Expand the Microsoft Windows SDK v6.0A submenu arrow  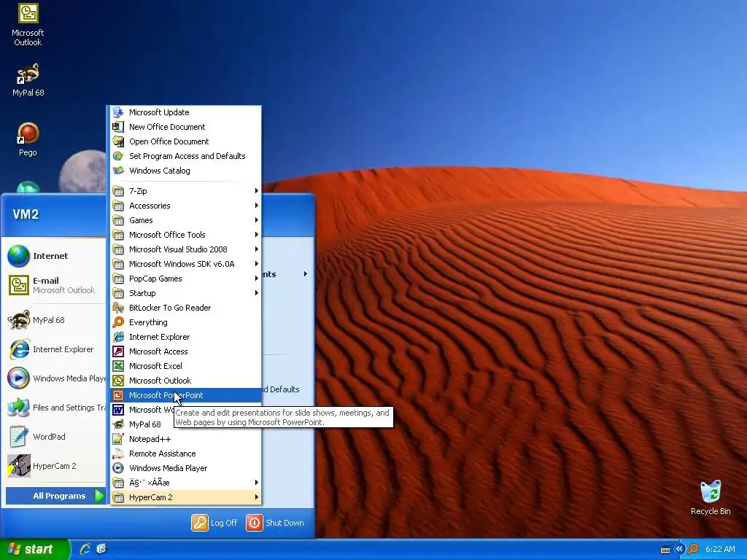256,264
